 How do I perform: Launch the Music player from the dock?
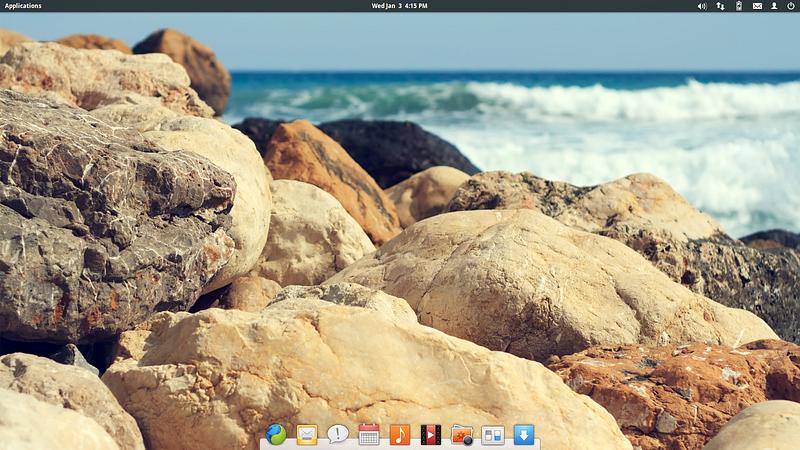click(399, 434)
